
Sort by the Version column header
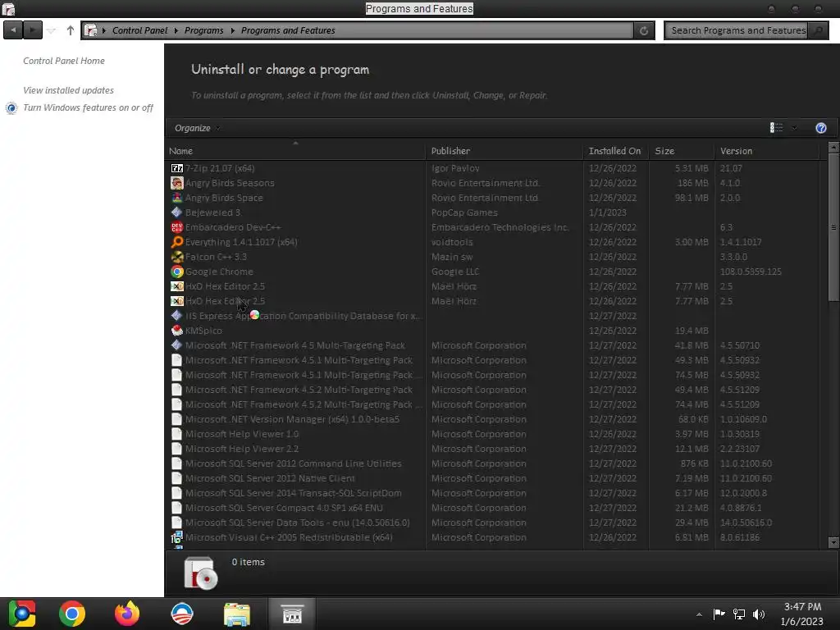[767, 151]
